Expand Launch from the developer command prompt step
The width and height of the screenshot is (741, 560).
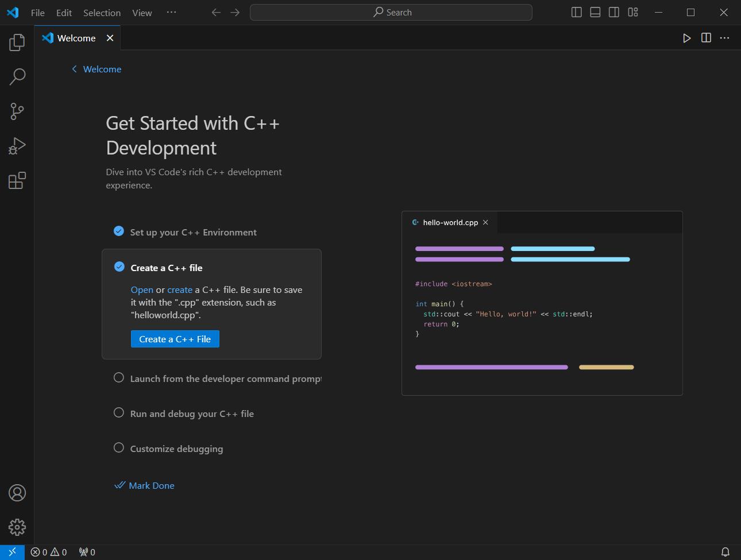(x=226, y=379)
